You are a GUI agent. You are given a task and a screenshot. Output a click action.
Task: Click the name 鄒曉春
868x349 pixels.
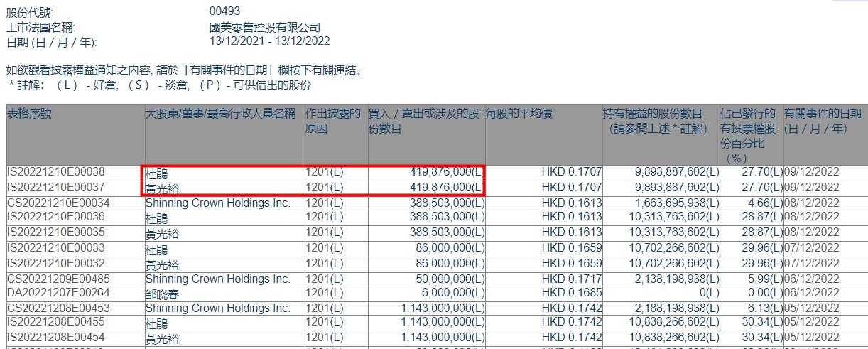click(x=163, y=293)
